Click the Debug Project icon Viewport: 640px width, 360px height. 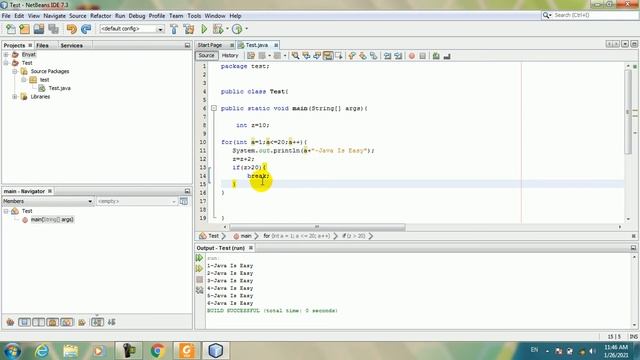point(218,29)
